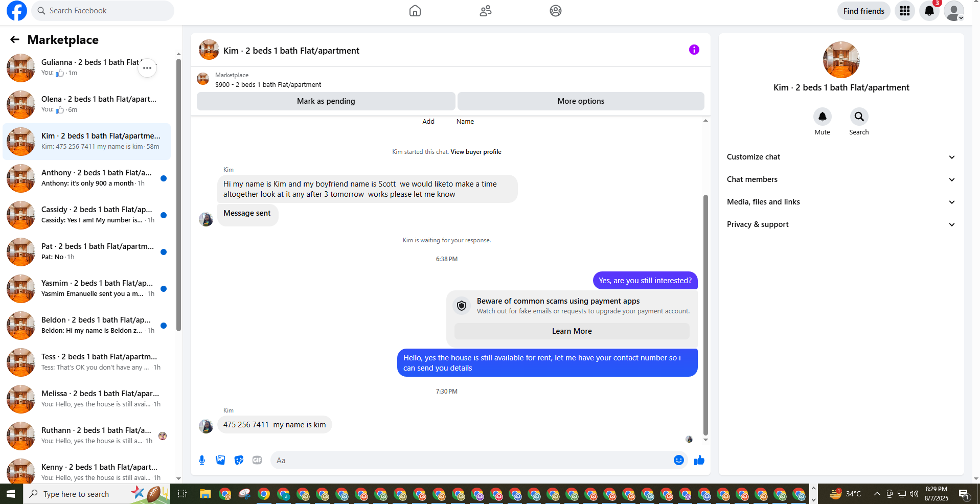Click the 34°C weather widget
Screen dimensions: 980x504
coord(846,494)
